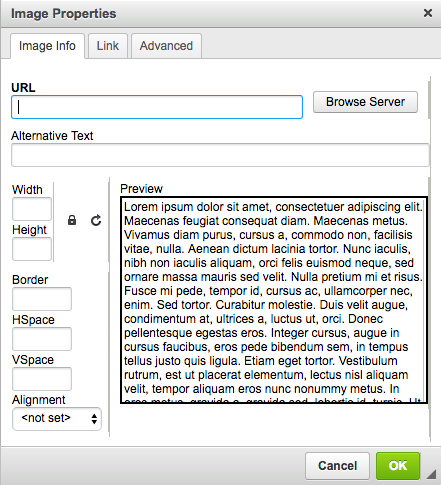The width and height of the screenshot is (441, 485).
Task: Confirm with the green OK button
Action: [x=398, y=466]
